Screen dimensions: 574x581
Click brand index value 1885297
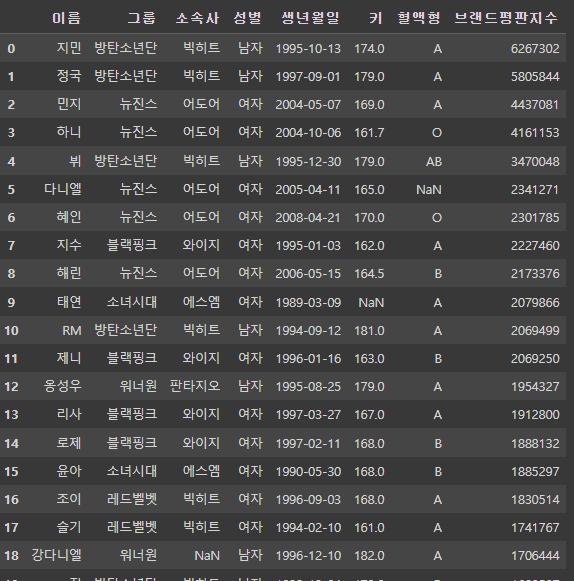[535, 472]
